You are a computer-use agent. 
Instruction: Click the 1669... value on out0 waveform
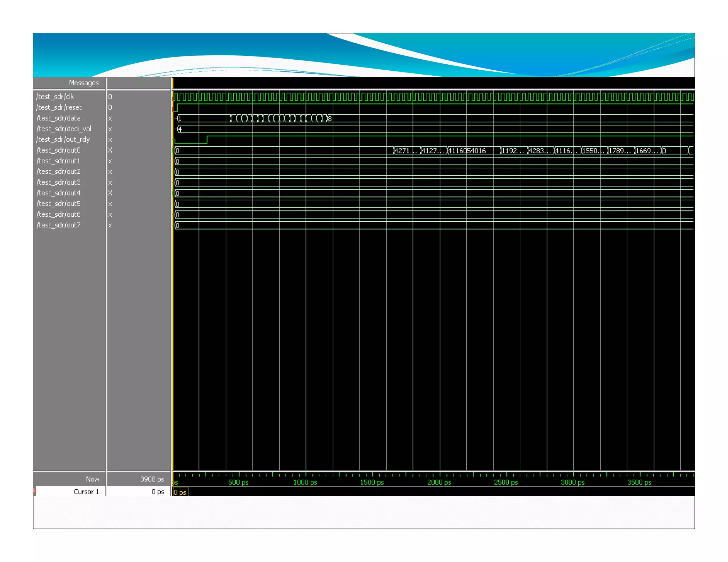point(647,151)
